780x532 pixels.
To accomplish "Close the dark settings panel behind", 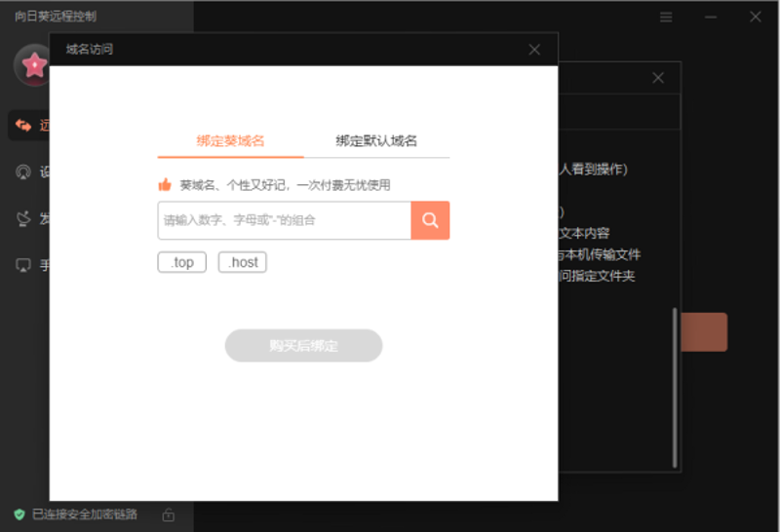I will [658, 78].
